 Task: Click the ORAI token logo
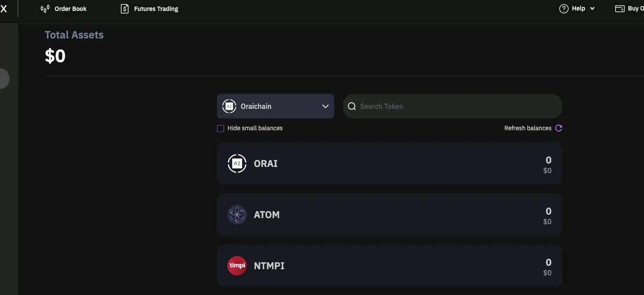237,163
